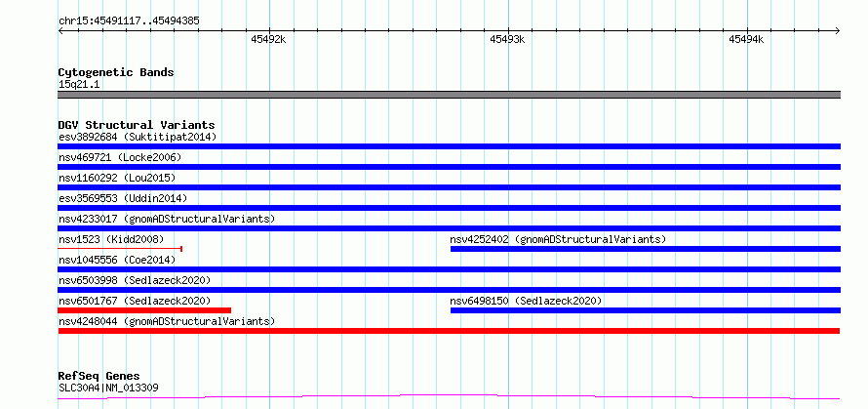Click the nsv4233017 (gnomADStructuralVariants) label

(x=167, y=219)
